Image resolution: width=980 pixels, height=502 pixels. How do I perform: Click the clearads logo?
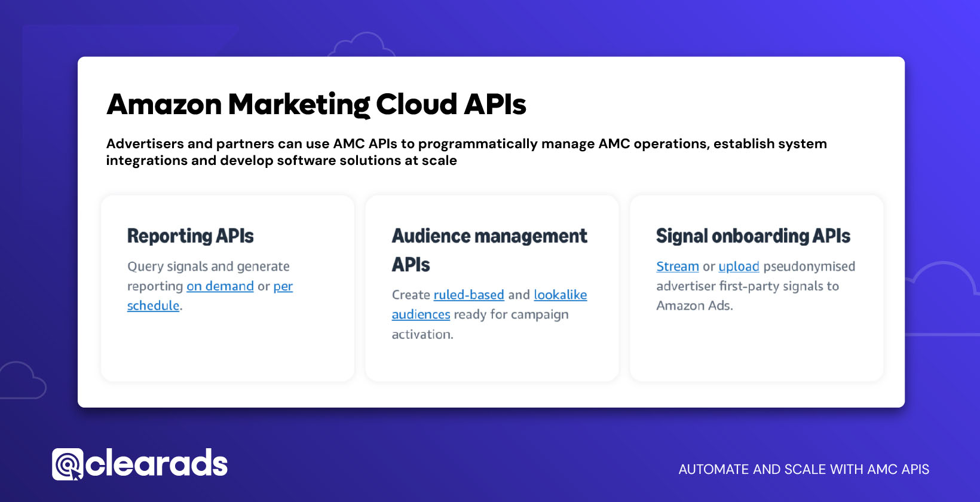[140, 464]
